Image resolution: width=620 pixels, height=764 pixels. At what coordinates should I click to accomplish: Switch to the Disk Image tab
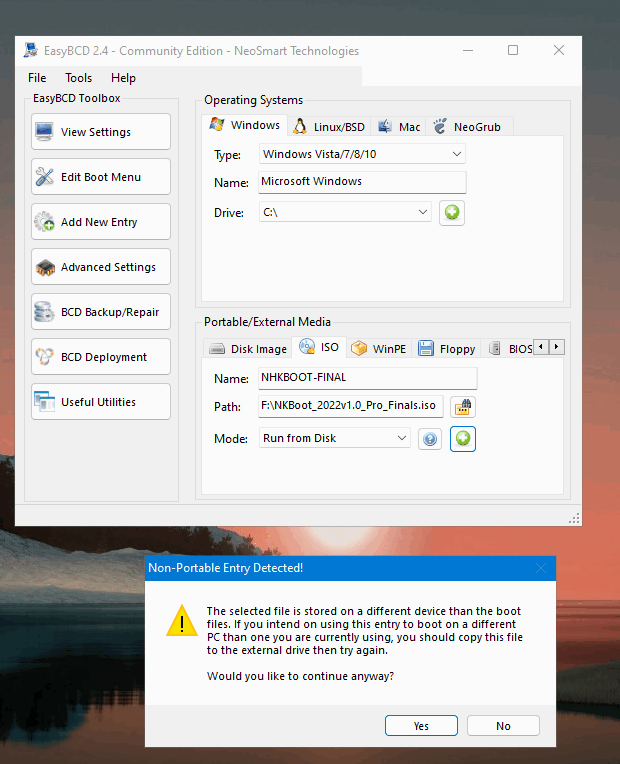(248, 349)
